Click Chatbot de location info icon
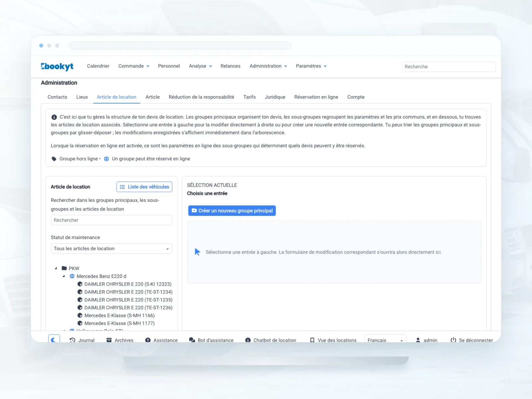 pyautogui.click(x=248, y=340)
